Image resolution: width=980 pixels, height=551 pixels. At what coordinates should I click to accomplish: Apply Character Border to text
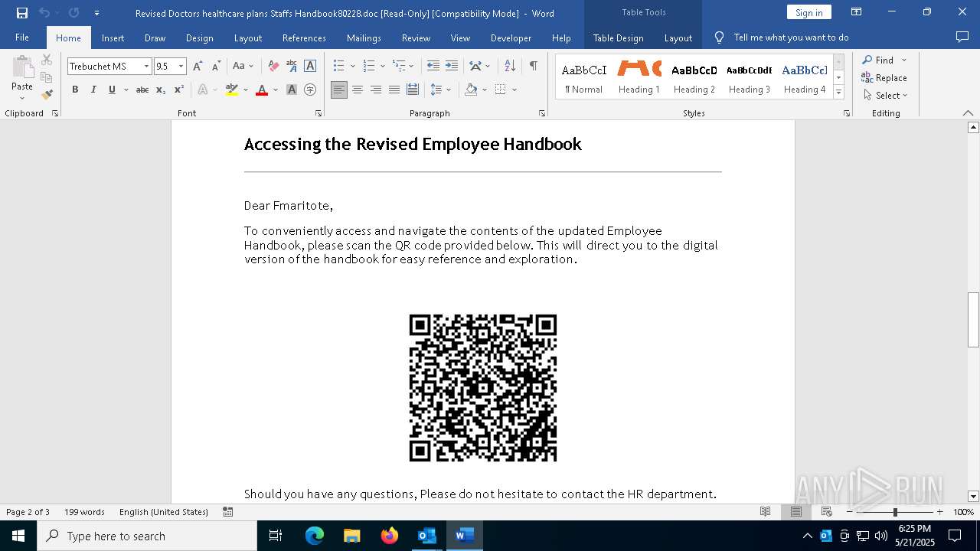tap(310, 67)
